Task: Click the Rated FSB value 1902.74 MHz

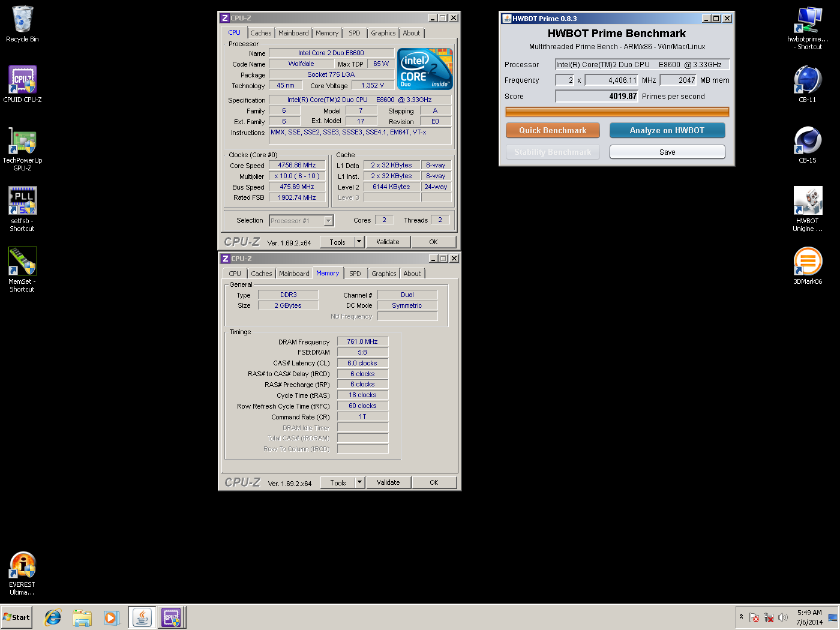Action: coord(297,197)
